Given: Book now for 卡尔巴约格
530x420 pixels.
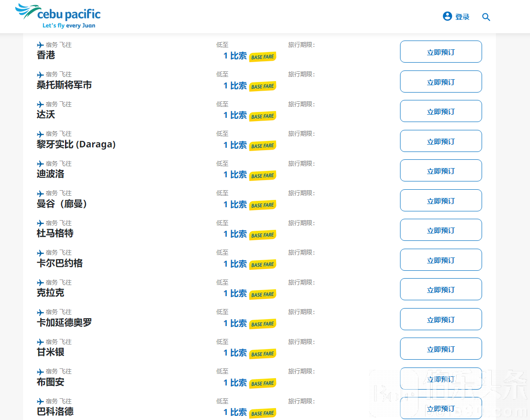Looking at the screenshot, I should tap(441, 260).
